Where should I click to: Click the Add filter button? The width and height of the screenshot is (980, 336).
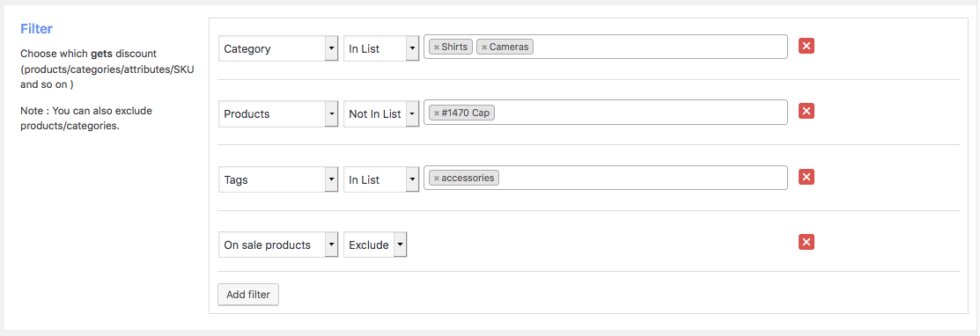[248, 295]
